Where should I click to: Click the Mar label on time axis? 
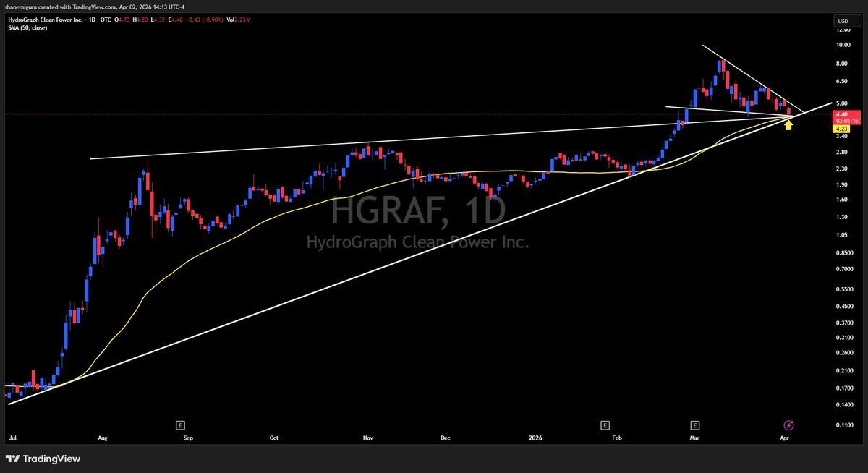[695, 438]
